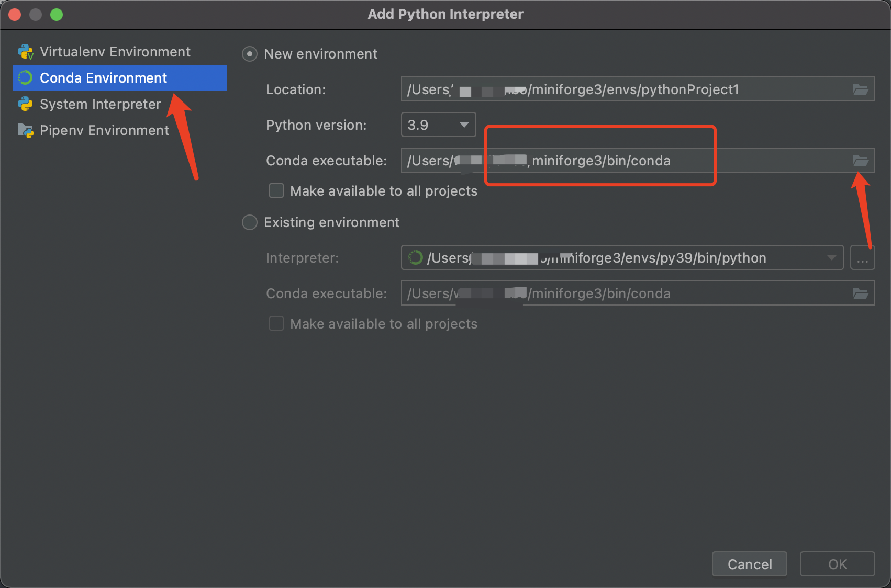Click the Conda green ring icon in sidebar

point(25,78)
